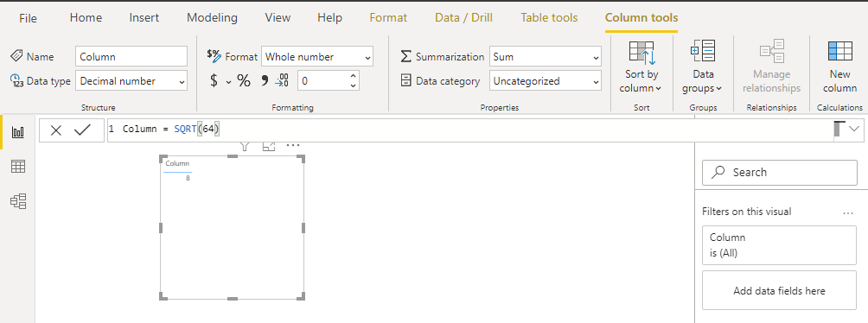This screenshot has height=323, width=868.
Task: Click the decimal places icon
Action: point(282,81)
